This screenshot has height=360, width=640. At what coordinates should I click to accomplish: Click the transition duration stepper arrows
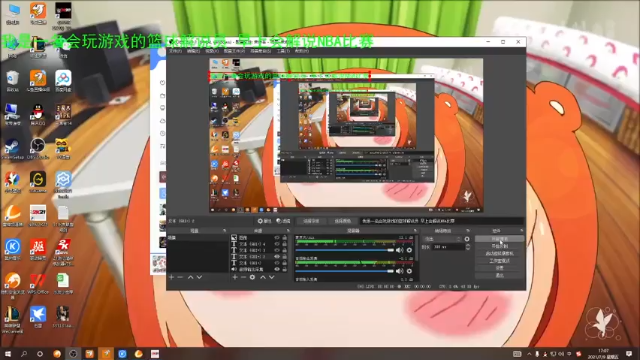point(468,247)
